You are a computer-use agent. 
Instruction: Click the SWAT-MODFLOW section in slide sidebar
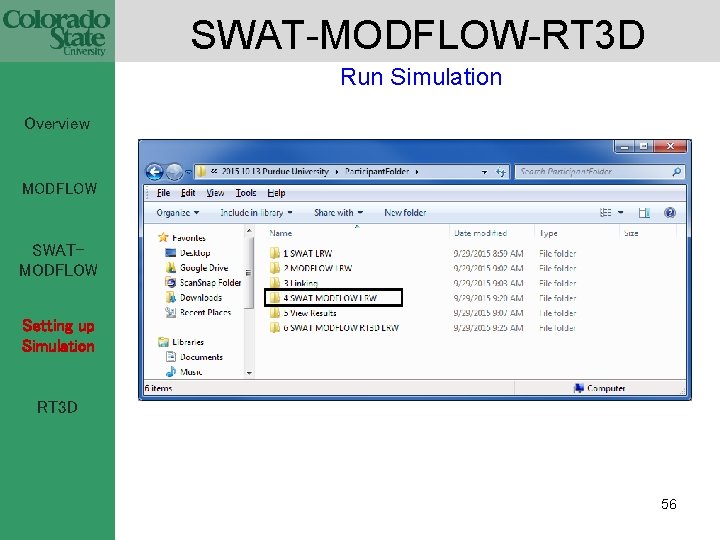point(58,260)
